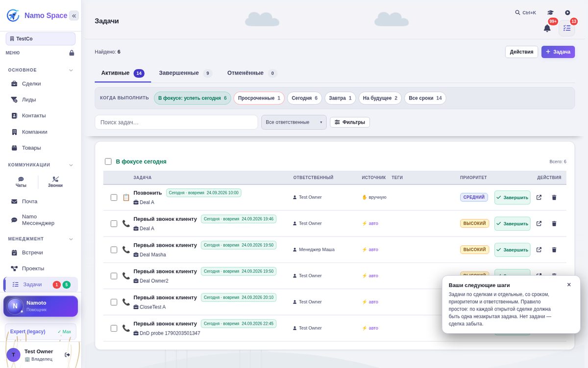Select the Просроченные deadline filter
Image resolution: width=588 pixels, height=368 pixels.
tap(259, 98)
